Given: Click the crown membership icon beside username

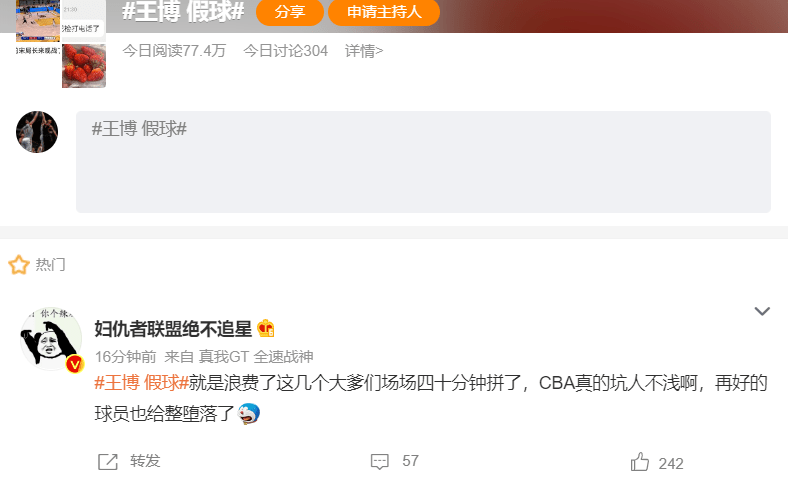Looking at the screenshot, I should pos(266,329).
